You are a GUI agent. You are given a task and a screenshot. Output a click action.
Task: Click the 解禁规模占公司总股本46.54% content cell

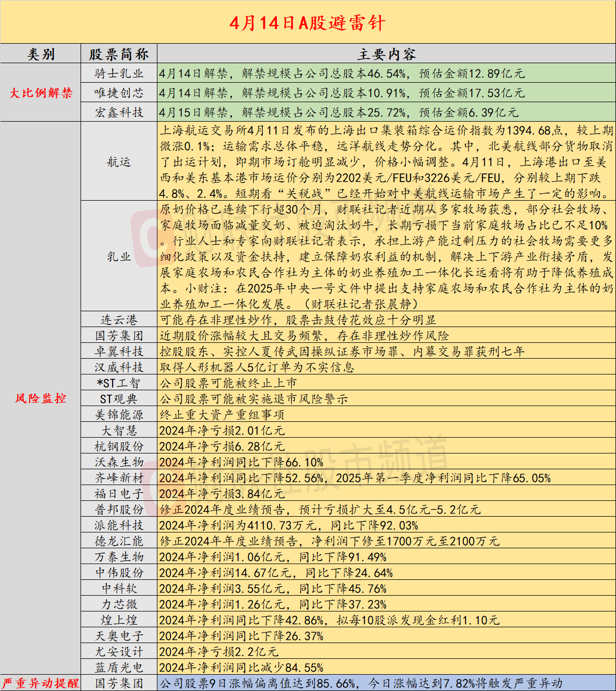(386, 73)
